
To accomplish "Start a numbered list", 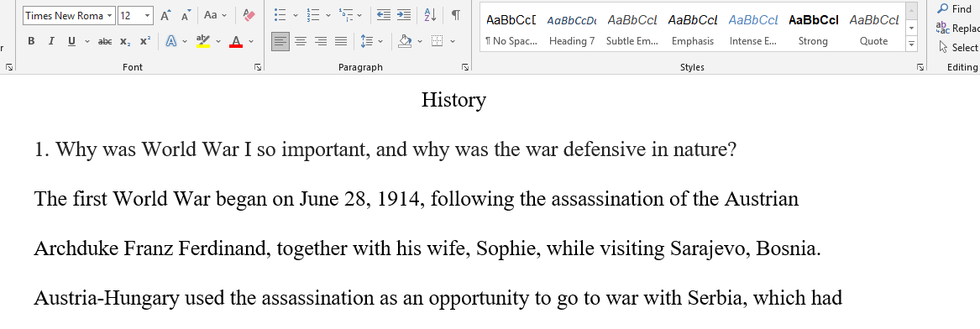I will coord(313,16).
